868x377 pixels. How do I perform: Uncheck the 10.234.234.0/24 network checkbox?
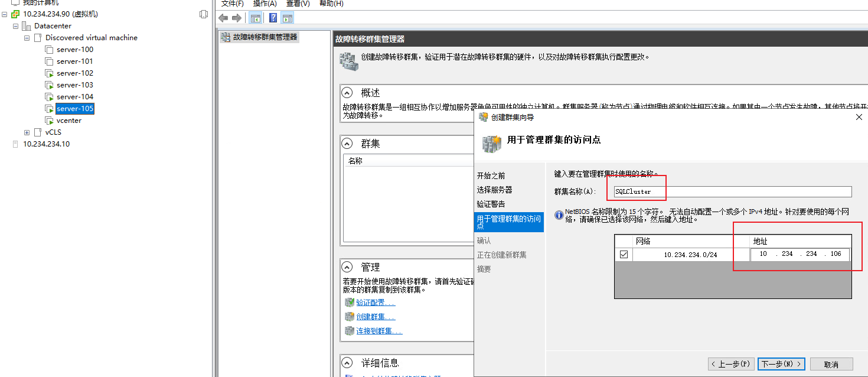click(x=624, y=255)
